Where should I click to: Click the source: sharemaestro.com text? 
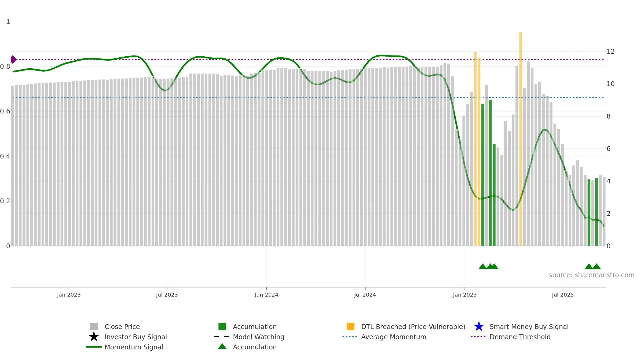tap(592, 275)
